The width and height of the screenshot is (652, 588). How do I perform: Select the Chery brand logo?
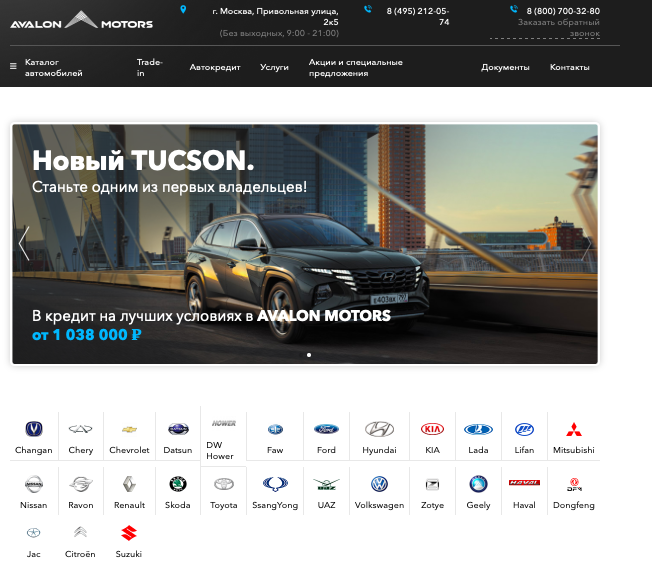click(x=80, y=429)
